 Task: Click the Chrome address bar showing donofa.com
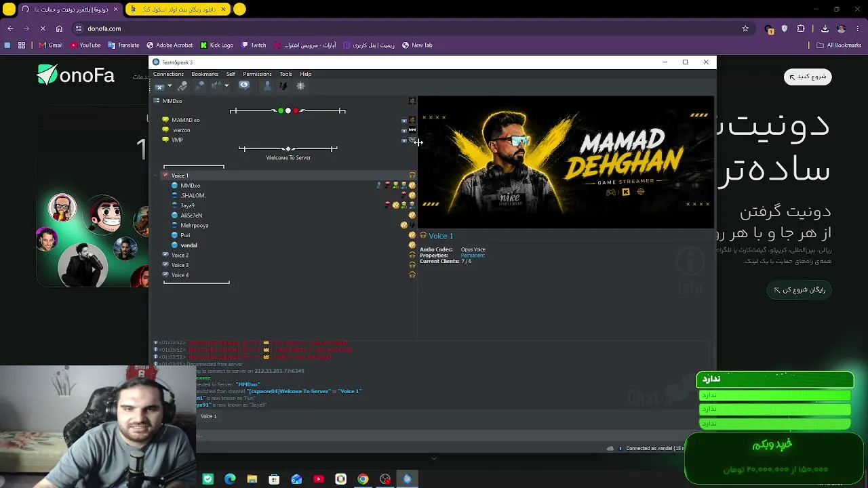click(407, 28)
